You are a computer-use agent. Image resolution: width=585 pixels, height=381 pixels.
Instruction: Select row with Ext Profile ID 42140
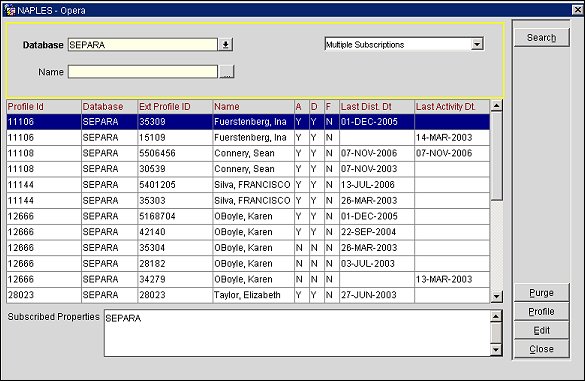(x=248, y=232)
